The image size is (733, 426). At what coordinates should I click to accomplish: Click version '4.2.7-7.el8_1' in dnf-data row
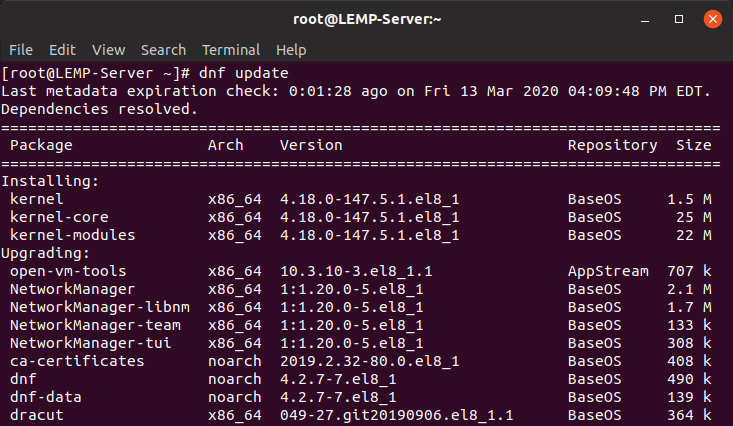[x=338, y=397]
